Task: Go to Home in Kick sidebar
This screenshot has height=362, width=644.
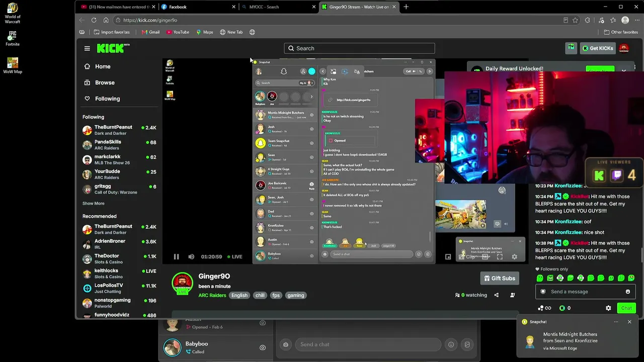Action: [x=97, y=66]
